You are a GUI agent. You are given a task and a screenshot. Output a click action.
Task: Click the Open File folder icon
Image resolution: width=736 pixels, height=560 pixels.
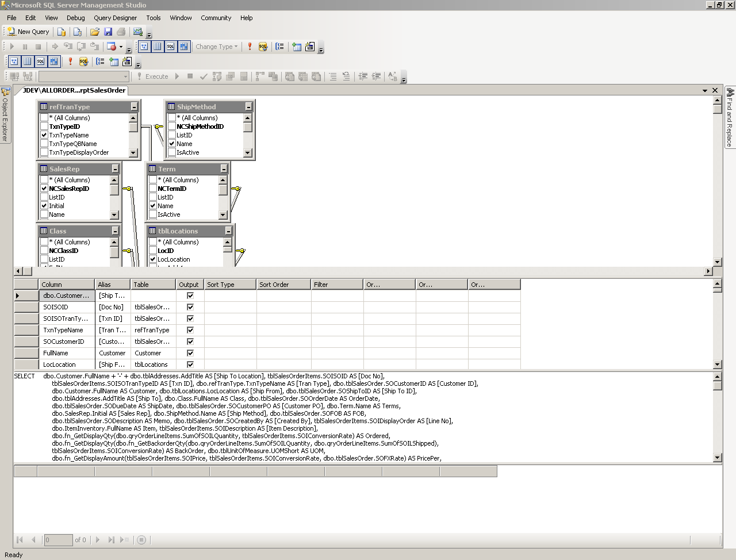tap(95, 32)
